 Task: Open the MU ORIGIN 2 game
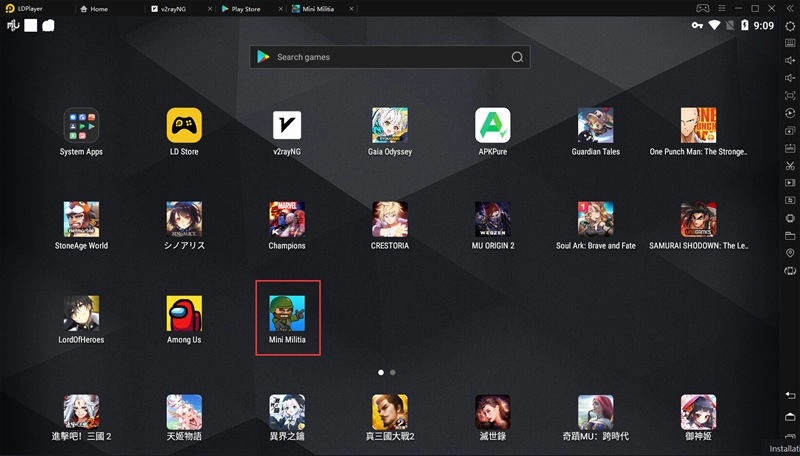click(493, 220)
